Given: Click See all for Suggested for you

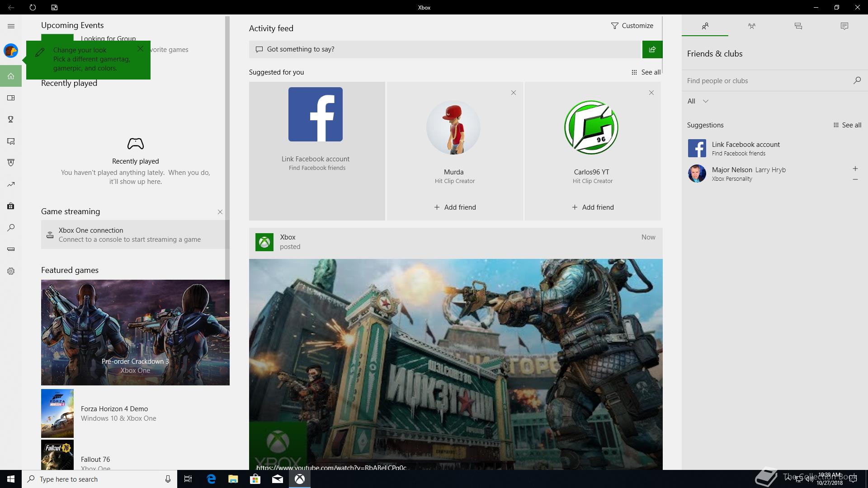Looking at the screenshot, I should pos(646,72).
